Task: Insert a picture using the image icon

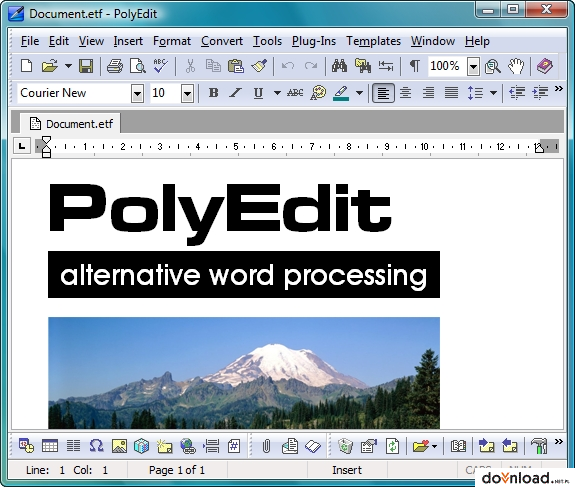Action: (119, 446)
